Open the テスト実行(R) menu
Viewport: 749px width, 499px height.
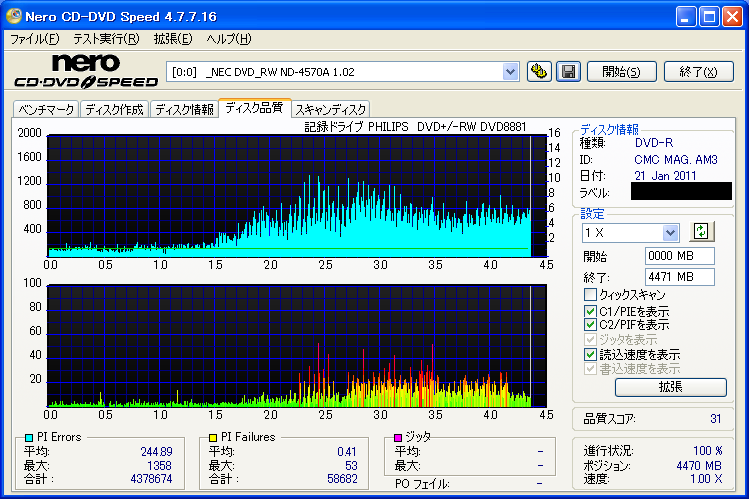pos(106,39)
